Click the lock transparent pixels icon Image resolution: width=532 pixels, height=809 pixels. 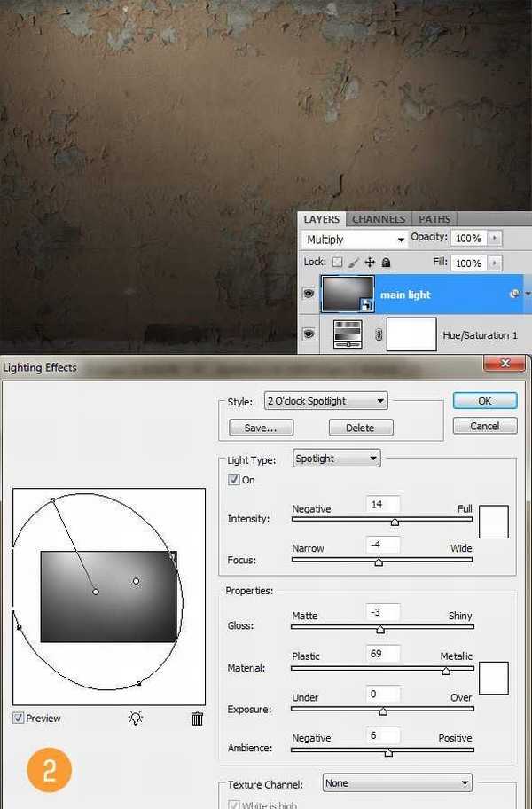(337, 263)
